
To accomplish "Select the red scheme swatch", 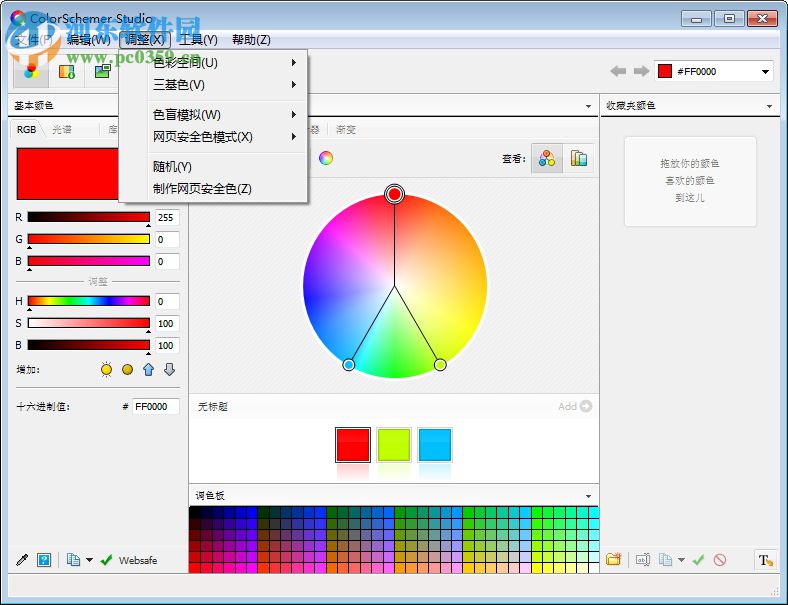I will pos(353,445).
